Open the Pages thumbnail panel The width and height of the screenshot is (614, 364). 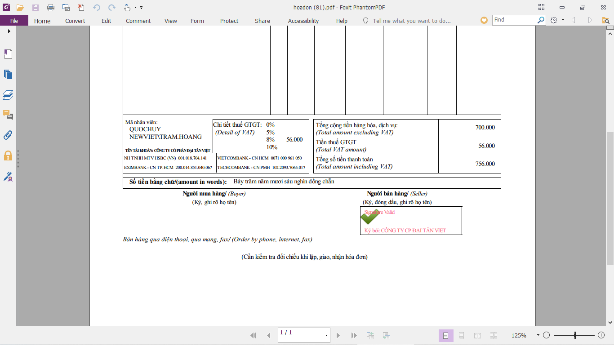click(8, 75)
